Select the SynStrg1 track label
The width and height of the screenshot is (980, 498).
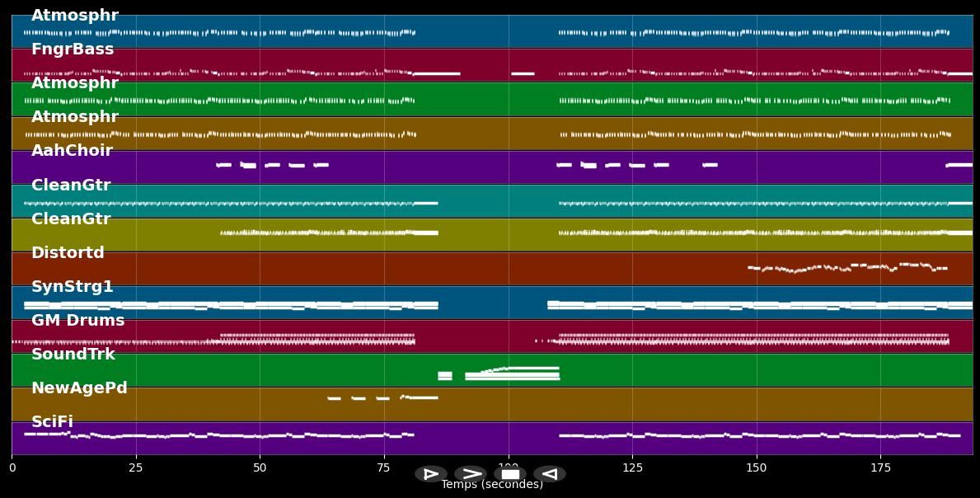point(73,287)
